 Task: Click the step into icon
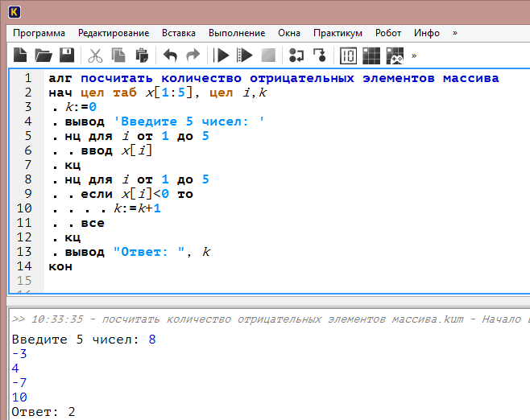click(x=296, y=55)
